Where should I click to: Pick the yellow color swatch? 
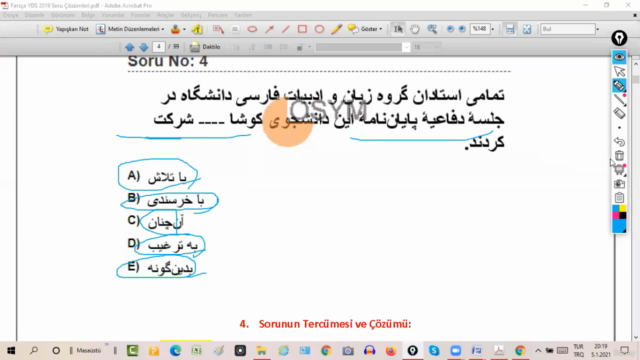pyautogui.click(x=622, y=209)
